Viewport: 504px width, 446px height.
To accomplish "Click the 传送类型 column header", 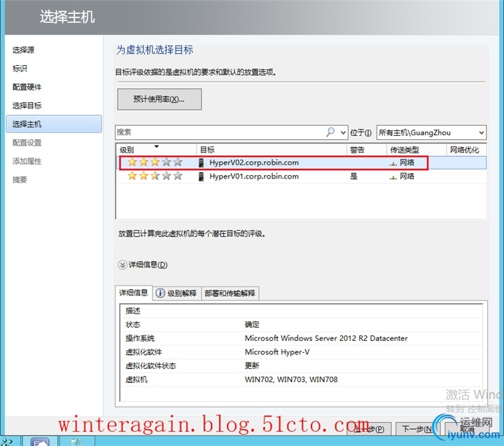I will 416,150.
